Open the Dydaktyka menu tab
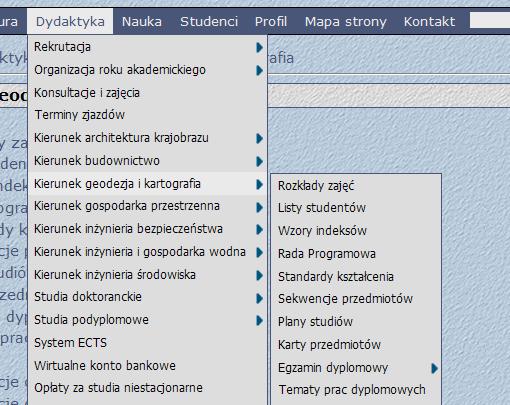 click(70, 21)
